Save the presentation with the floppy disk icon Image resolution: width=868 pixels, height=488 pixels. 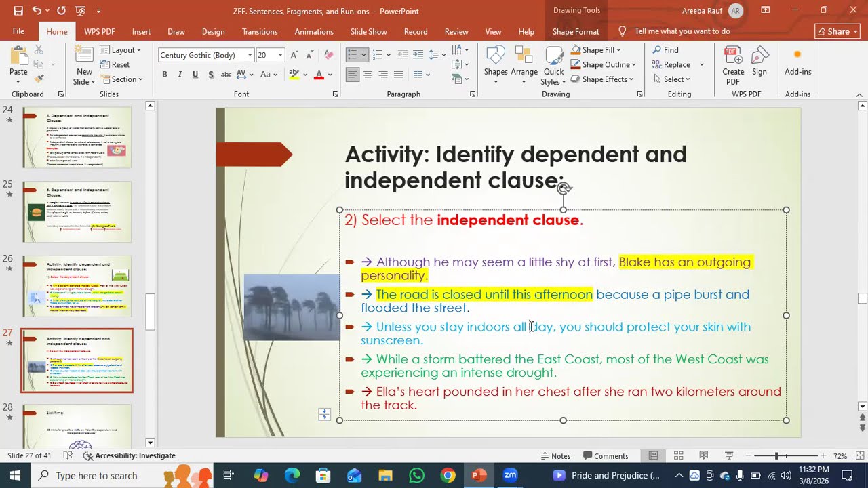18,11
